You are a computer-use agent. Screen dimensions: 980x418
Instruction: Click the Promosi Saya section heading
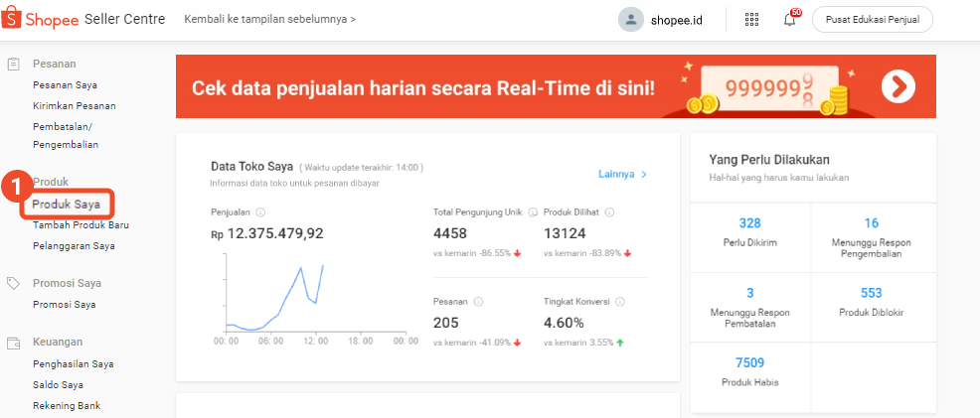tap(67, 283)
